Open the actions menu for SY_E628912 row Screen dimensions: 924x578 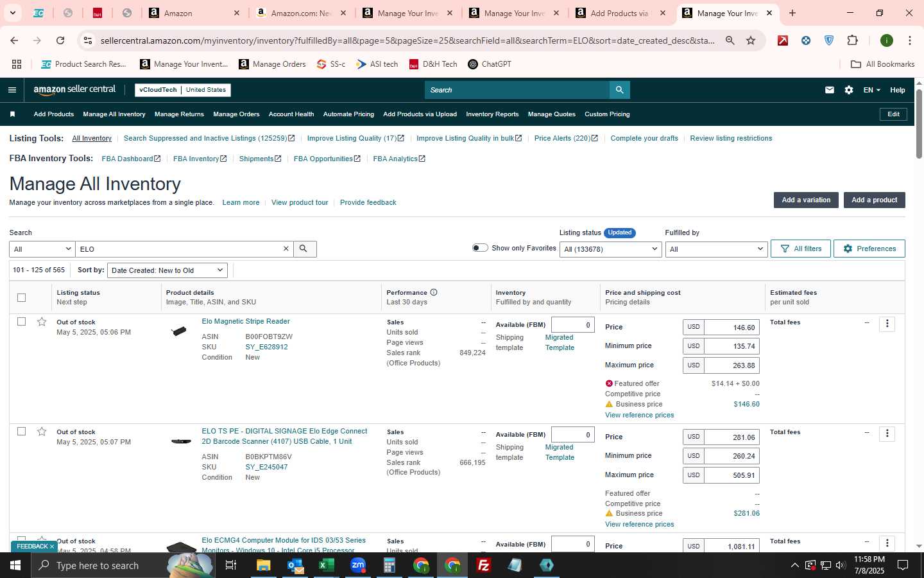[887, 324]
